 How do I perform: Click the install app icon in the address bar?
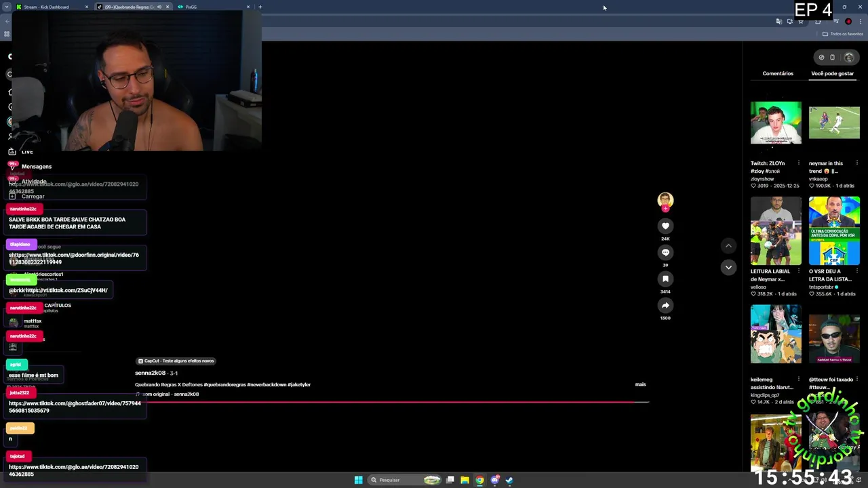click(789, 21)
